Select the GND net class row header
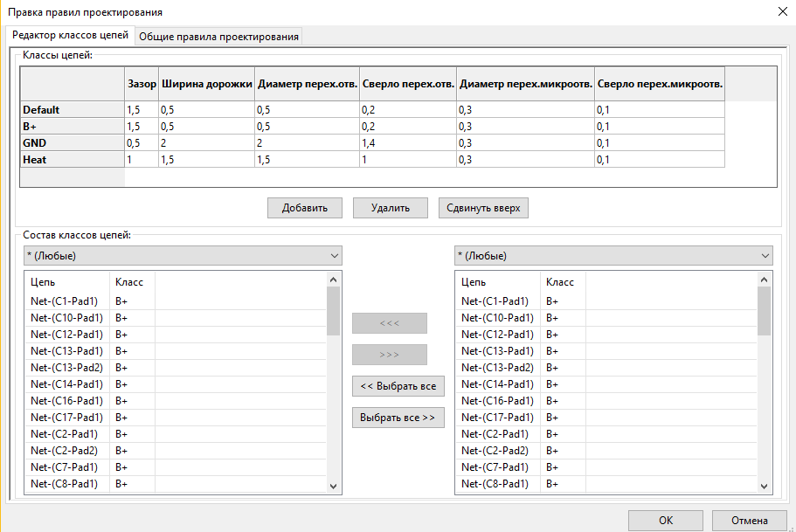Screen dimensions: 796x532 pyautogui.click(x=72, y=142)
